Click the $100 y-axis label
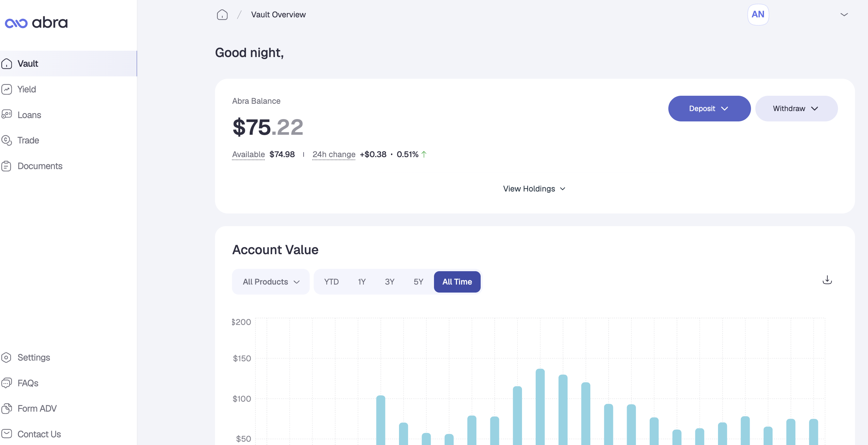This screenshot has width=868, height=445. [242, 399]
